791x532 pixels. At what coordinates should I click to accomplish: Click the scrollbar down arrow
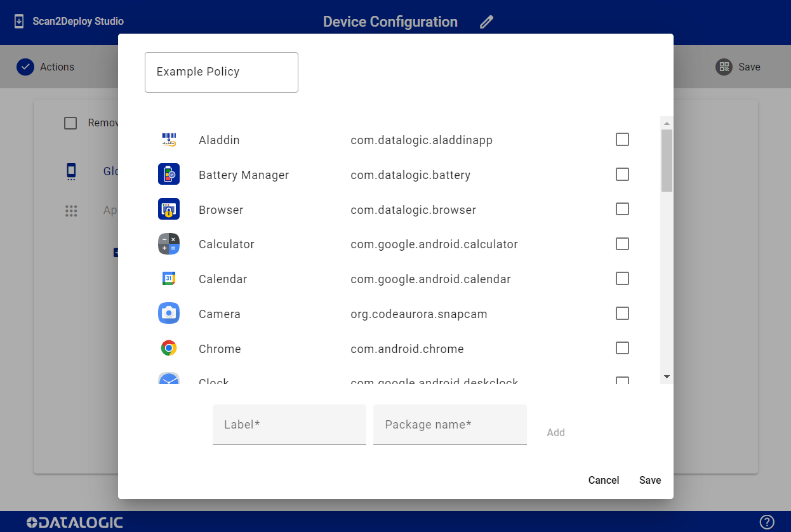tap(667, 377)
